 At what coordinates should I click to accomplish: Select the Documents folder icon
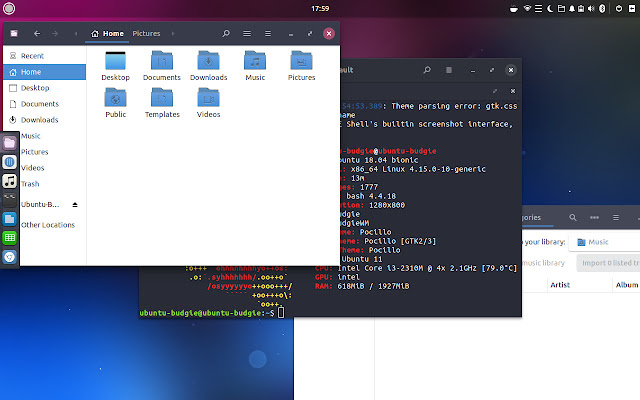(162, 66)
